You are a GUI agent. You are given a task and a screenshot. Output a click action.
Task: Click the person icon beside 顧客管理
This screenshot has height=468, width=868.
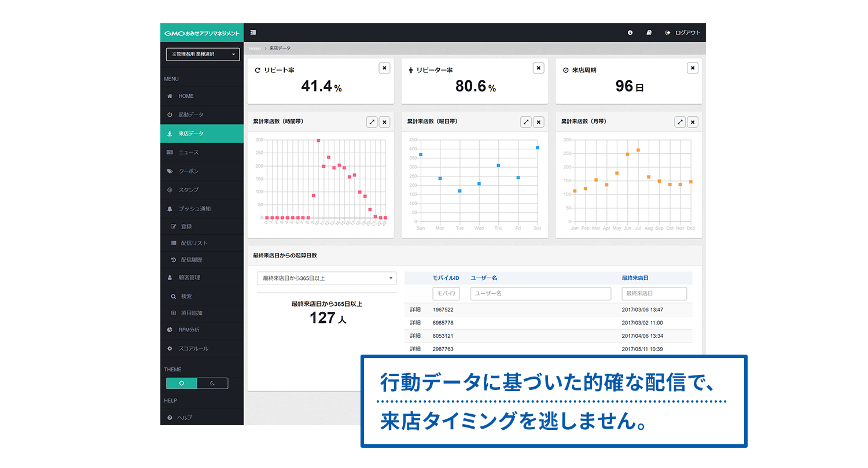point(170,278)
